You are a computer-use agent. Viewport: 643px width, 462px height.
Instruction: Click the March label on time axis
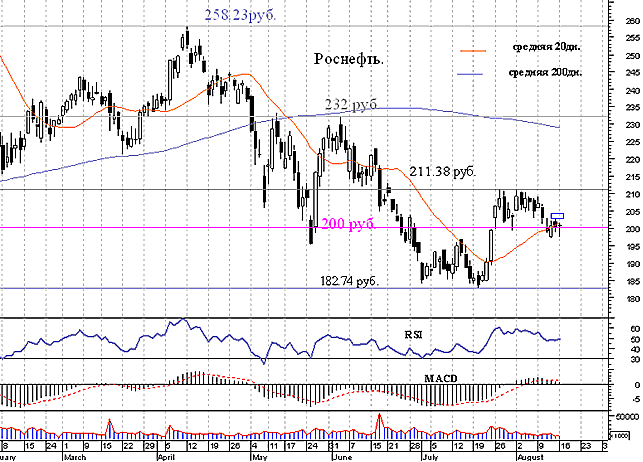pyautogui.click(x=75, y=457)
